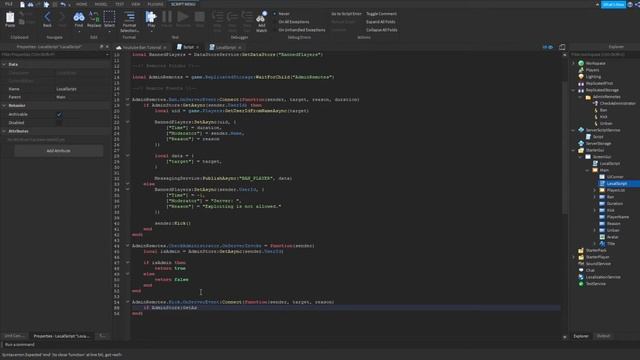Viewport: 640px width, 360px height.
Task: Click the ServerStorage icon in Explorer
Action: 581,143
